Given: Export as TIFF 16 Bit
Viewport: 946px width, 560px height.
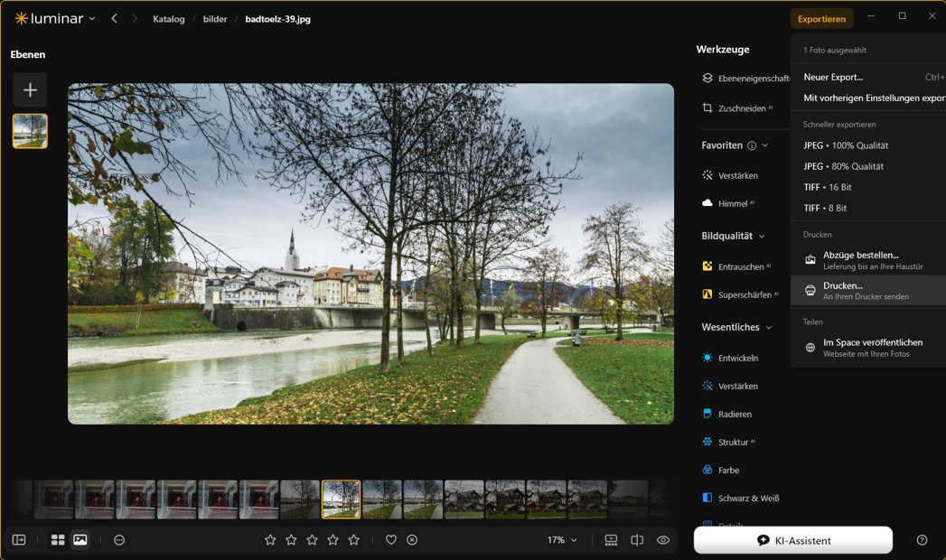Looking at the screenshot, I should [x=868, y=188].
